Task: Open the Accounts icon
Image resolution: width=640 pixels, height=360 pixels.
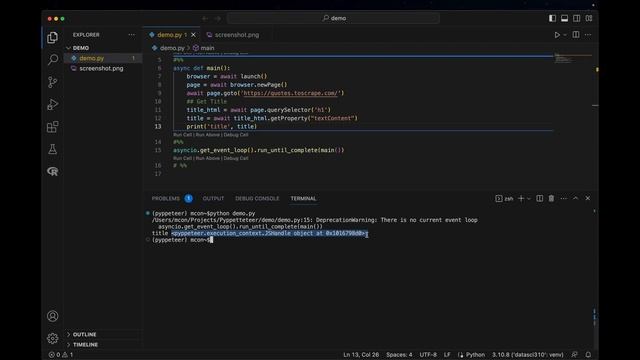Action: [53, 316]
